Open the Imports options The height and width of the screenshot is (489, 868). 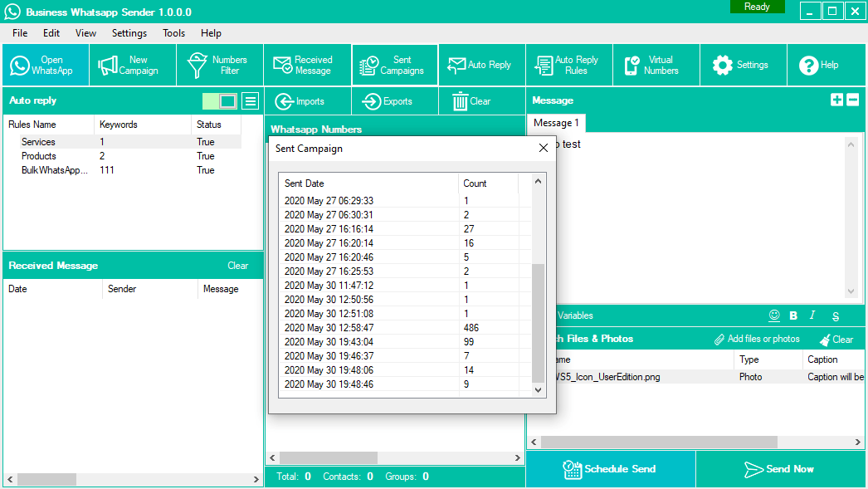[300, 101]
